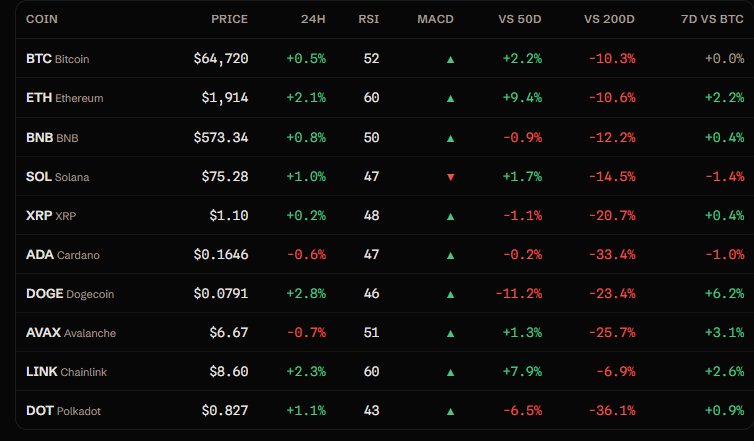This screenshot has width=754, height=441.
Task: Click the +9.4% Ethereum VS 50D value
Action: click(x=522, y=98)
